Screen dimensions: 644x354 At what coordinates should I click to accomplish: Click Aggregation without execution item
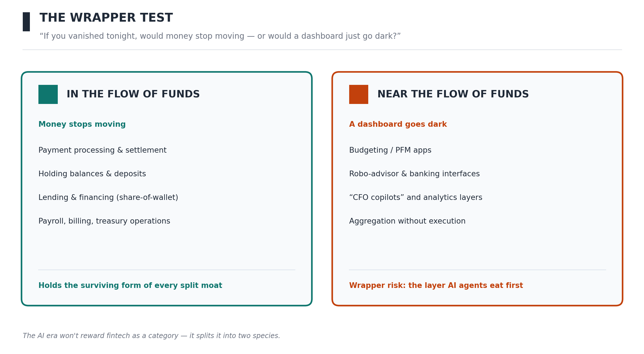[407, 221]
